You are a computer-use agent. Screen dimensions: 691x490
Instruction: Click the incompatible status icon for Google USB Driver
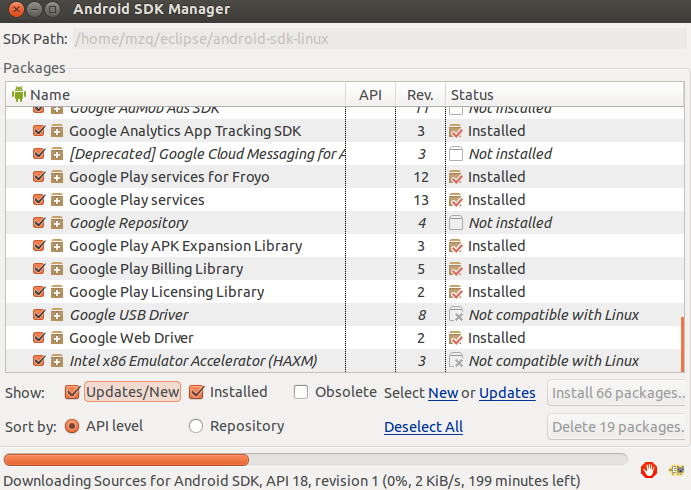456,315
